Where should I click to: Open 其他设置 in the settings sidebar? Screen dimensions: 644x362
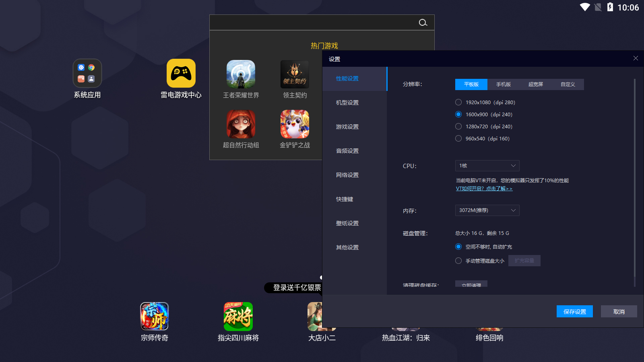coord(355,248)
